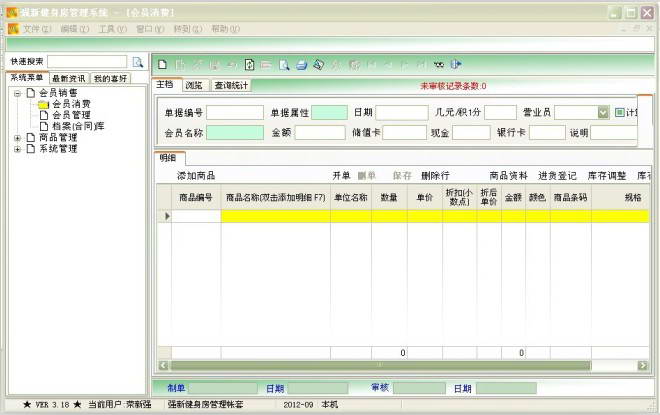Click the magnifier icon beside 快速搜索
The height and width of the screenshot is (415, 660).
point(138,62)
